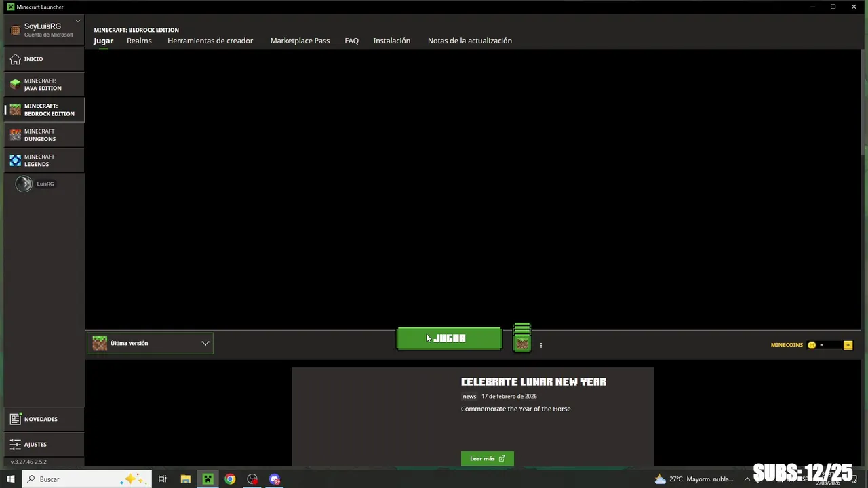Expand the SoyLuisRG account menu
Screen dimensions: 868x488
pos(44,30)
